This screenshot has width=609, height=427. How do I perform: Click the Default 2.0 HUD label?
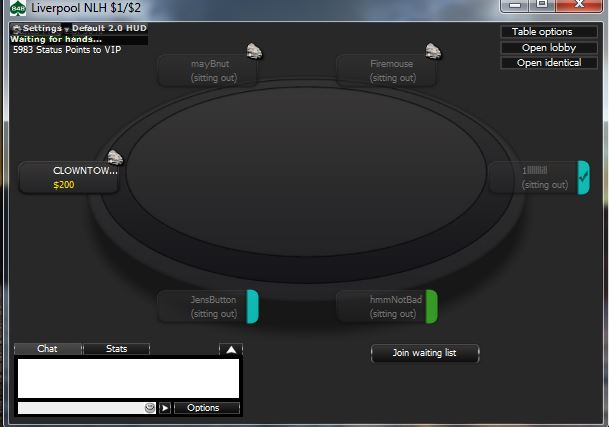click(x=109, y=28)
